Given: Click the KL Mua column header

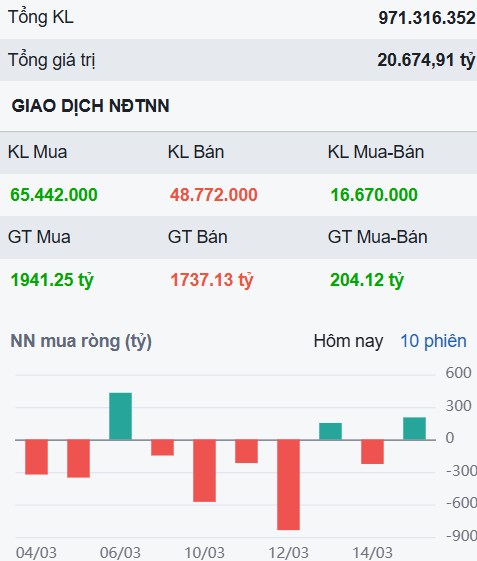Looking at the screenshot, I should [38, 152].
